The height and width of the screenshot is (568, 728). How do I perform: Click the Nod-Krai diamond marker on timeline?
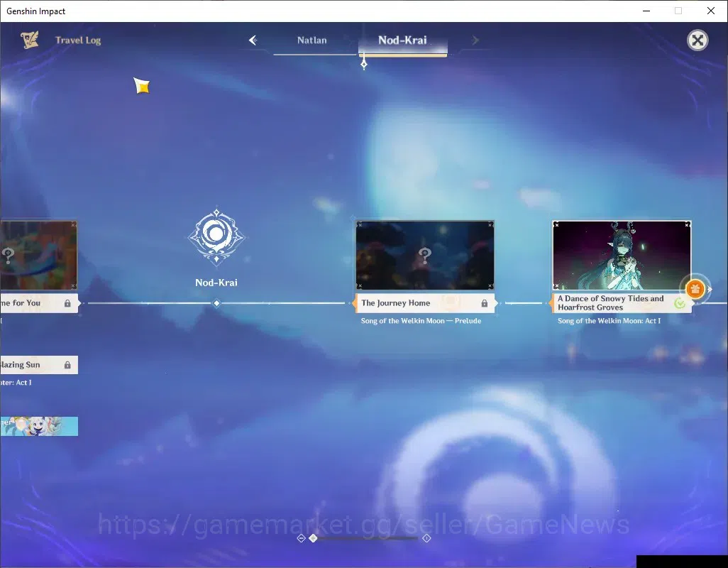click(x=216, y=303)
